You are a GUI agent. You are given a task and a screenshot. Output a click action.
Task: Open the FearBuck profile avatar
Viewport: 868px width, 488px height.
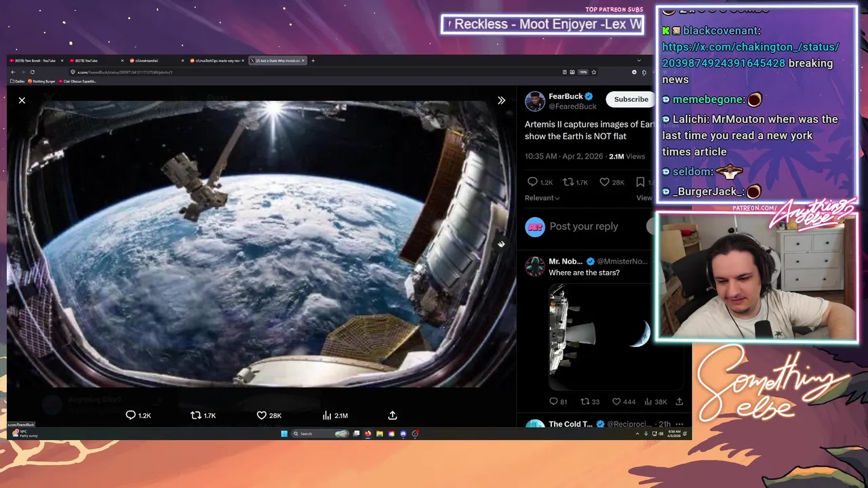coord(535,101)
